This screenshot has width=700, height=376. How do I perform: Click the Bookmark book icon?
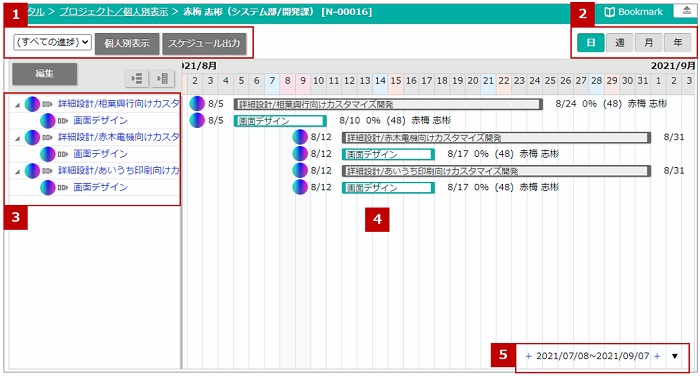(x=609, y=12)
